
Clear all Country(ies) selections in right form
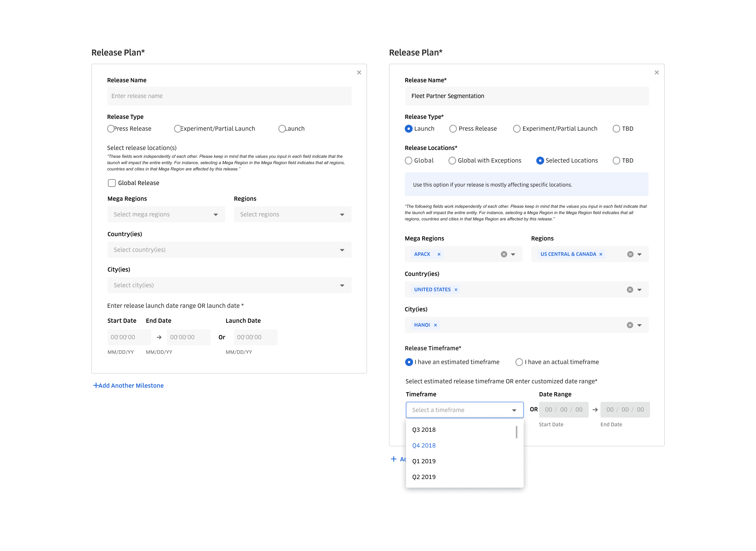[x=630, y=289]
